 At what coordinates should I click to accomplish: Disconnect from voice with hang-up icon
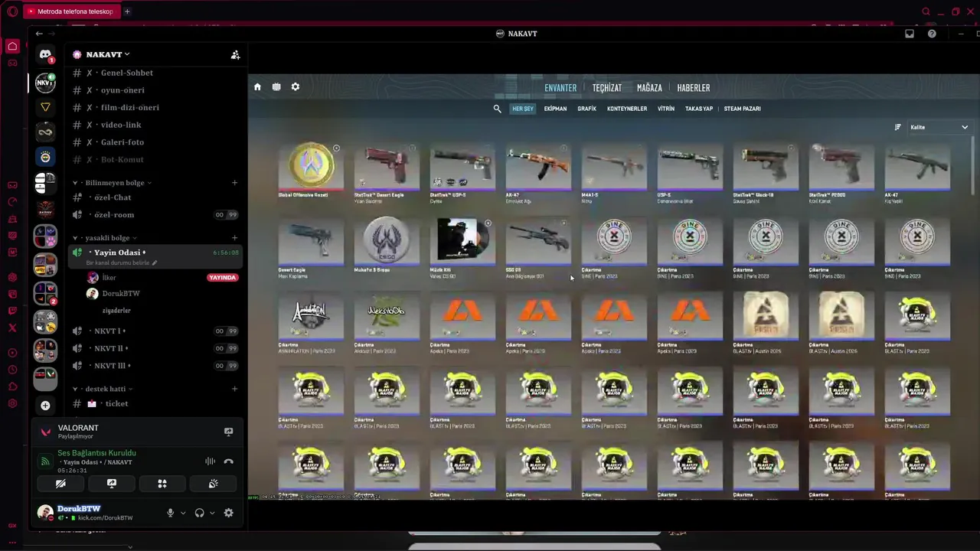[228, 461]
